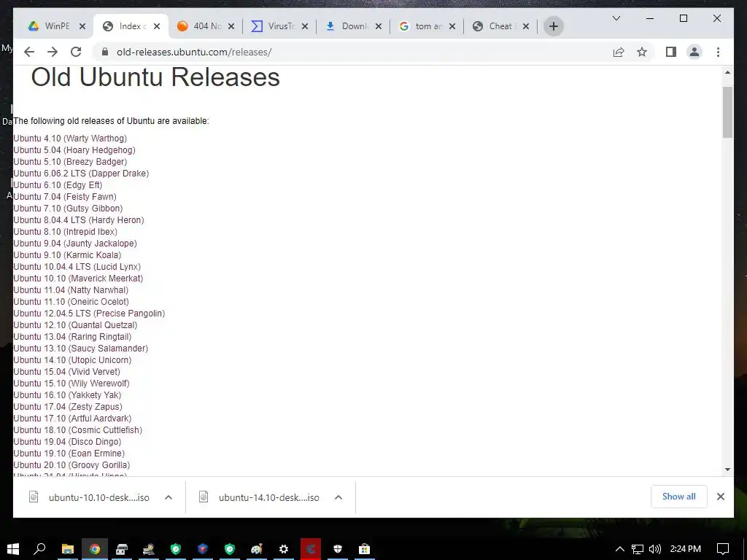Go back to the previous page
This screenshot has width=747, height=560.
(29, 52)
